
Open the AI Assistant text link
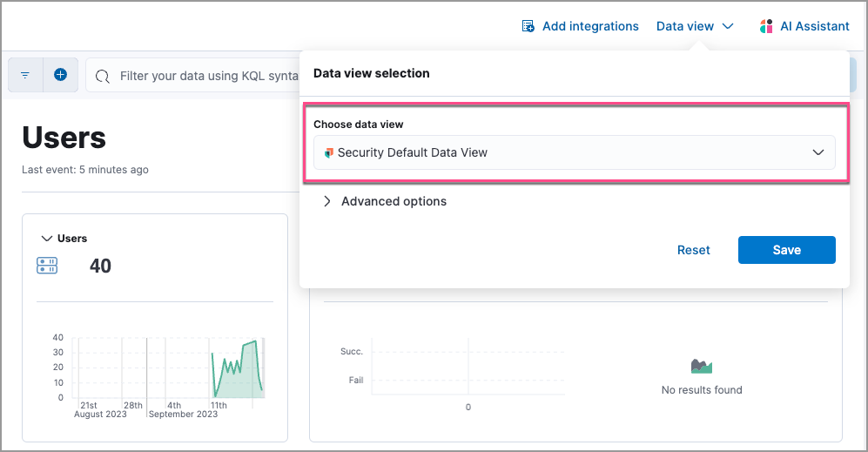814,26
